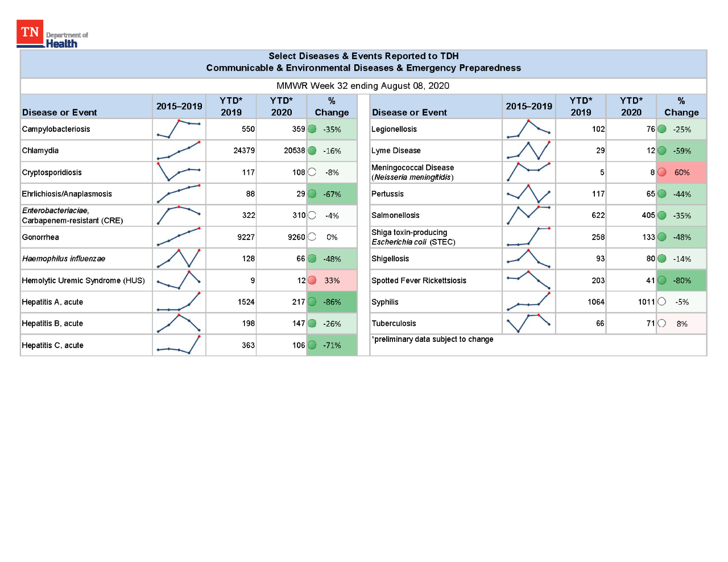Click the green status circle for Campylobacteriosis
Screen dimensions: 728x562
pyautogui.click(x=312, y=129)
